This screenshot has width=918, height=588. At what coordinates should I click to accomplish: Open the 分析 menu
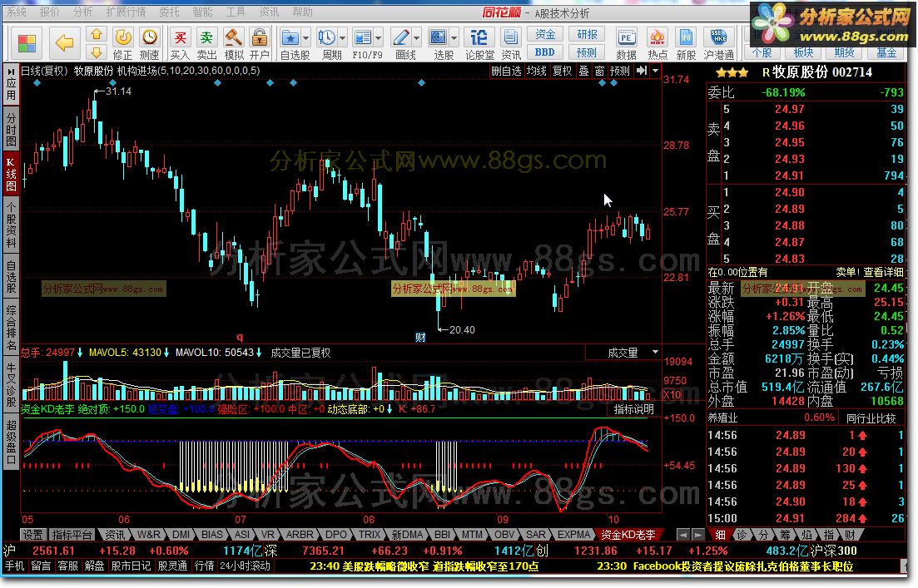coord(83,12)
